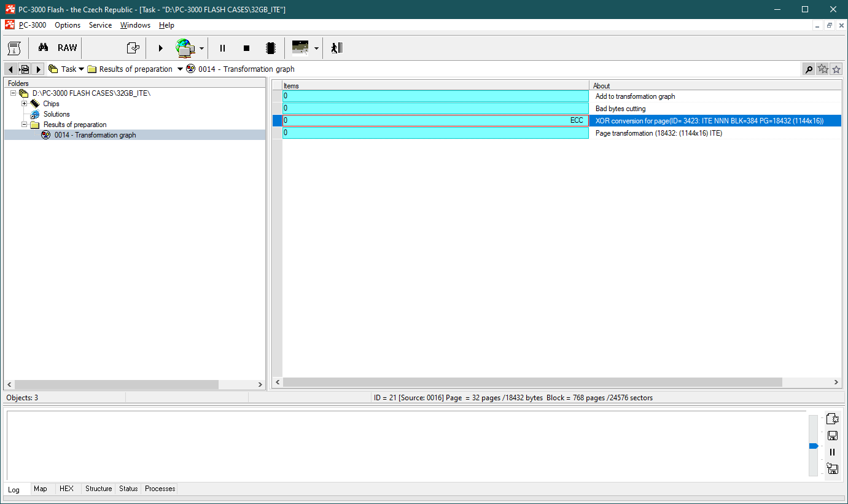This screenshot has width=848, height=504.
Task: Select the root D:\PC-3000 FLASH CASES\32GB_ITE item
Action: [x=91, y=93]
